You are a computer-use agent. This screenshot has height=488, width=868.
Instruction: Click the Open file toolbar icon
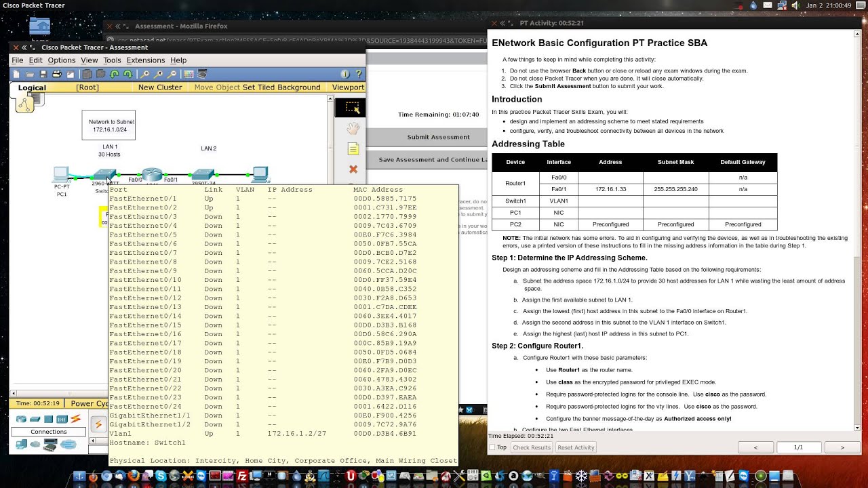click(x=30, y=74)
